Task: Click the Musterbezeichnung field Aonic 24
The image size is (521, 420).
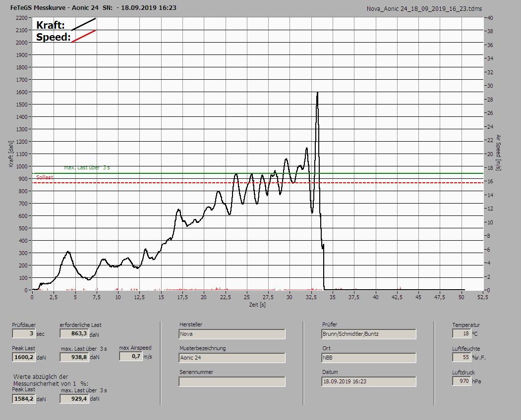Action: pos(232,358)
